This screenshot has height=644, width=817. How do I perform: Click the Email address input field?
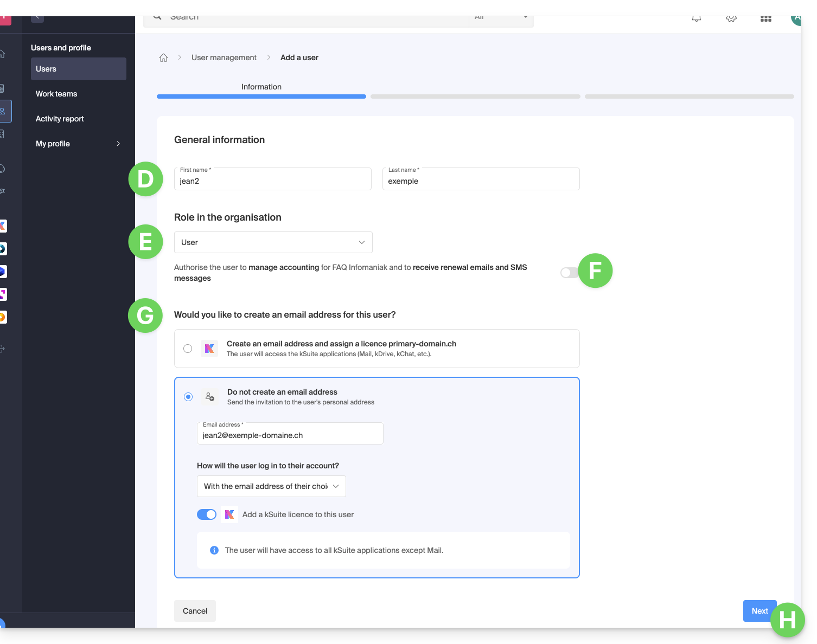pyautogui.click(x=290, y=435)
